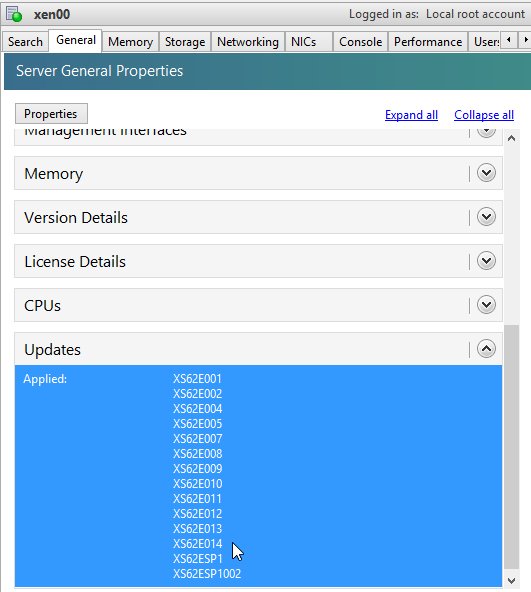This screenshot has width=531, height=592.
Task: Select update XS62E002
Action: (198, 394)
